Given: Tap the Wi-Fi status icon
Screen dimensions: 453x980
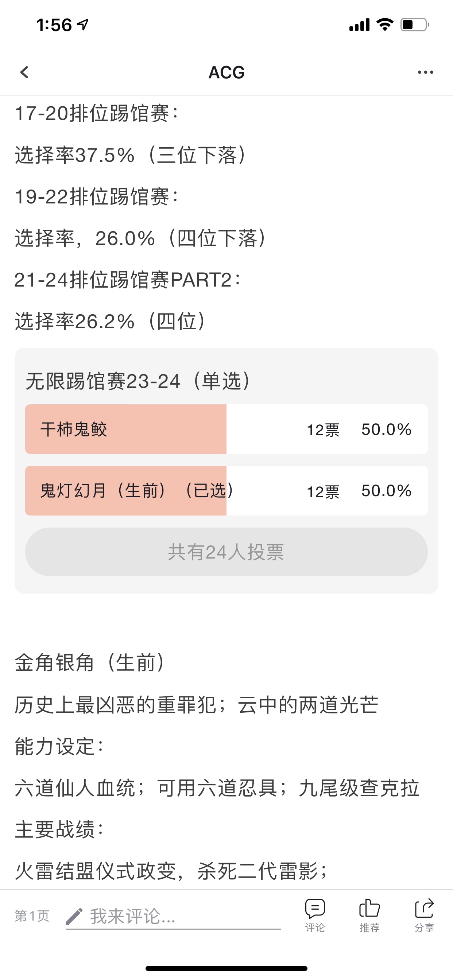Looking at the screenshot, I should [x=385, y=25].
